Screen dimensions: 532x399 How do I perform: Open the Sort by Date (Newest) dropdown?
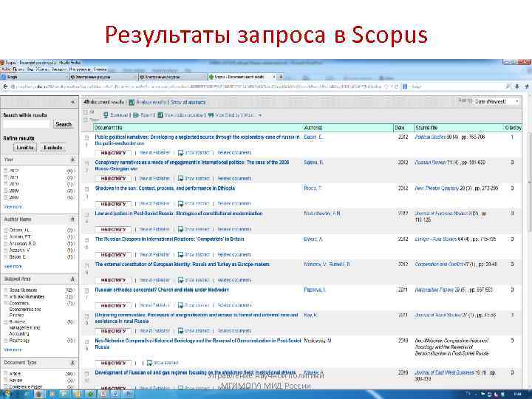coord(497,101)
